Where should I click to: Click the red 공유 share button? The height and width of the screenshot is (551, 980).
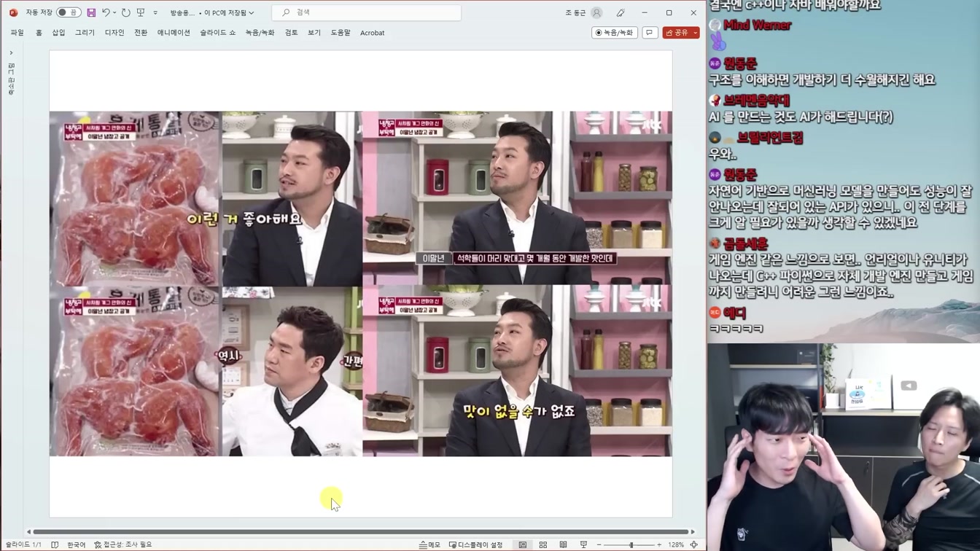(x=677, y=33)
